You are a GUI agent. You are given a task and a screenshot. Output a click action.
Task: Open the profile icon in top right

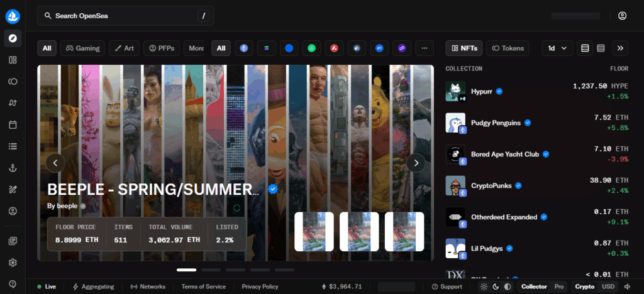(x=622, y=16)
